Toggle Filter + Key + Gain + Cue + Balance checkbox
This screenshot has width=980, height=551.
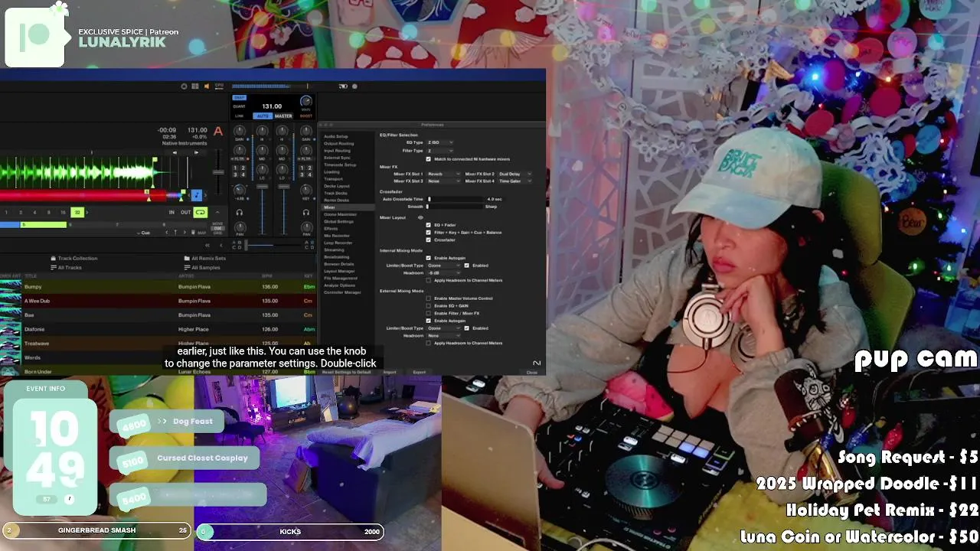(428, 233)
